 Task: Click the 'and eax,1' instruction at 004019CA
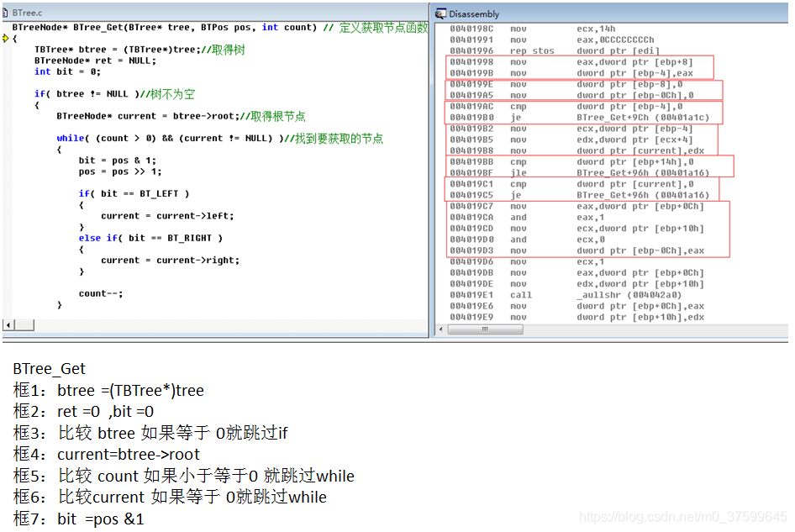(x=527, y=218)
